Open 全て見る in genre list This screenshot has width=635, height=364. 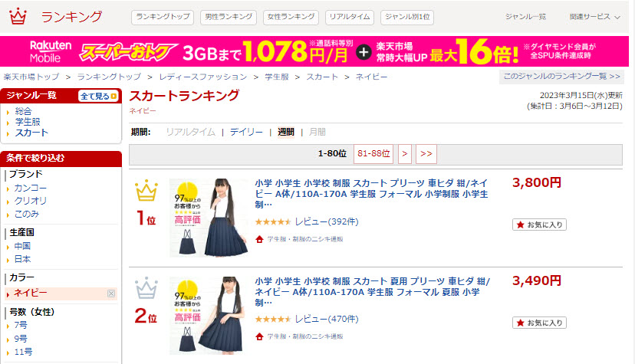98,97
